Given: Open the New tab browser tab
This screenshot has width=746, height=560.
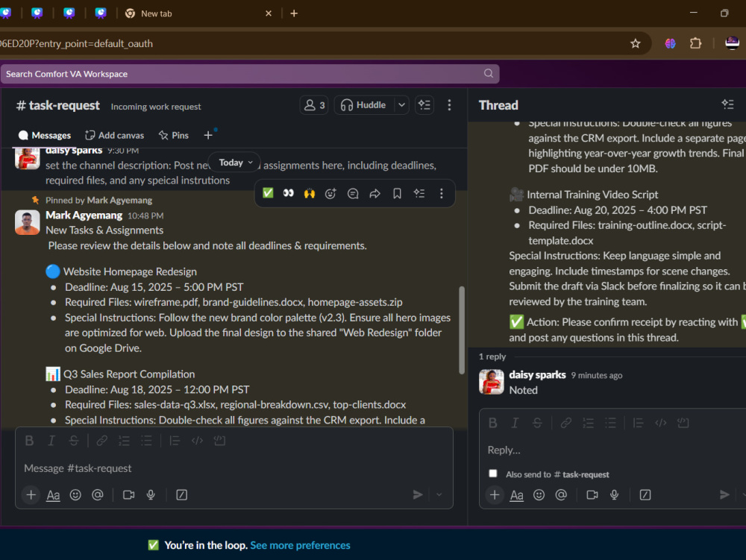Looking at the screenshot, I should [199, 13].
